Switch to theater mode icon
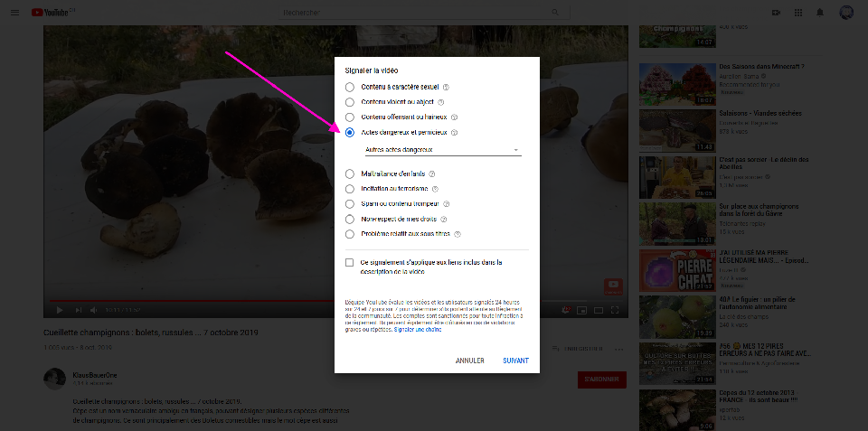 (x=598, y=311)
